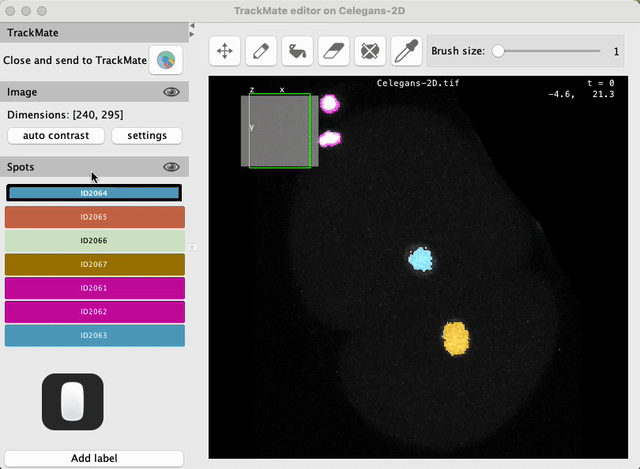Select the Move tool icon
This screenshot has height=469, width=640.
(x=224, y=51)
